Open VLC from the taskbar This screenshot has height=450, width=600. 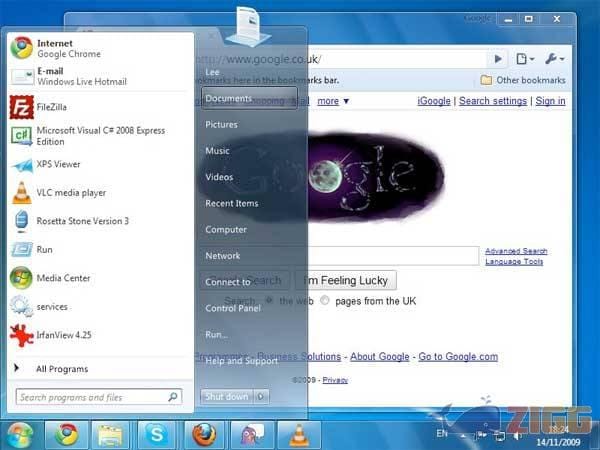[299, 435]
